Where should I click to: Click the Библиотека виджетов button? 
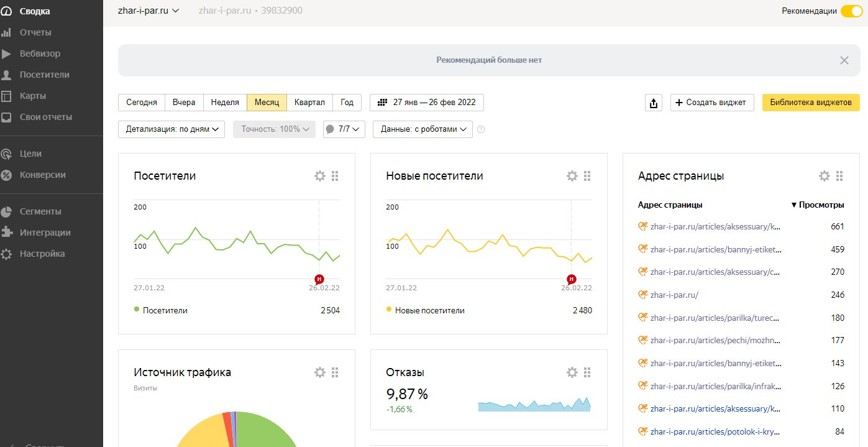pos(810,103)
